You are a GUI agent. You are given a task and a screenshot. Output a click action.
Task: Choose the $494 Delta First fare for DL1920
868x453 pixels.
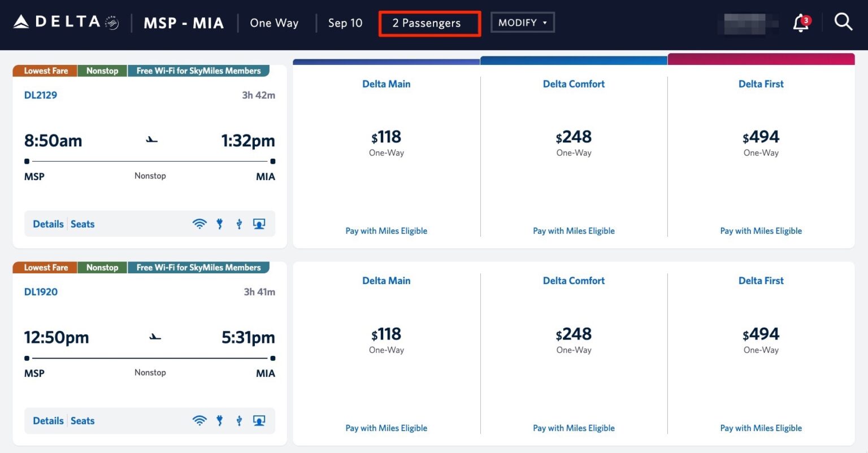[x=761, y=334]
